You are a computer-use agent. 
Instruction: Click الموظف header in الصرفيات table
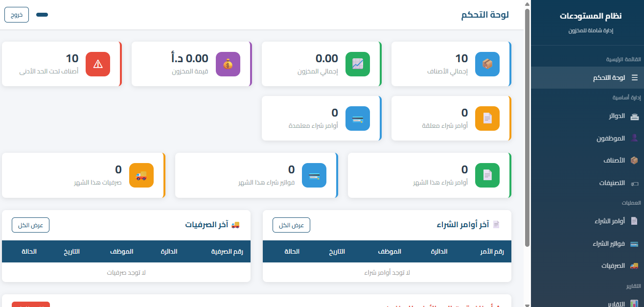pyautogui.click(x=121, y=251)
